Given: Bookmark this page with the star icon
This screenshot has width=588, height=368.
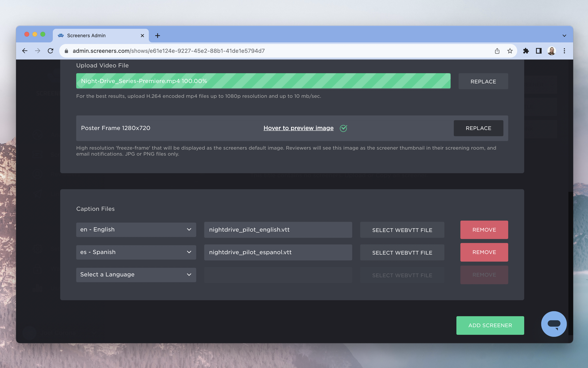Looking at the screenshot, I should pyautogui.click(x=510, y=51).
